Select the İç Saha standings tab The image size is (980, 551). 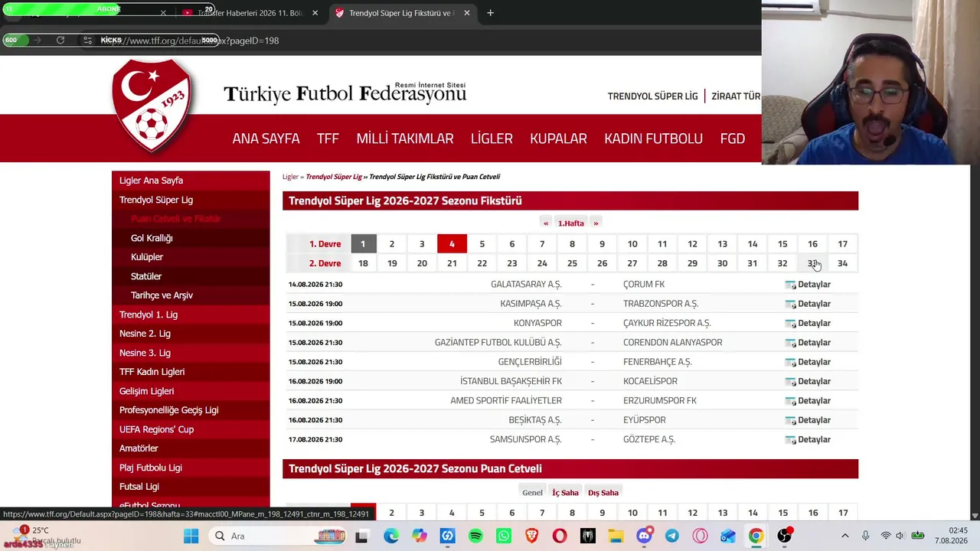coord(566,493)
